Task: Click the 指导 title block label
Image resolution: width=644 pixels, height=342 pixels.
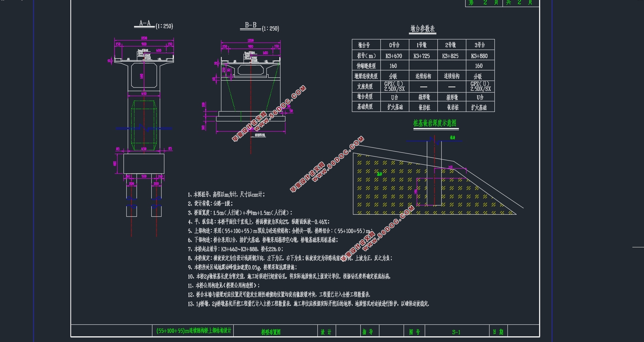Action: 367,332
